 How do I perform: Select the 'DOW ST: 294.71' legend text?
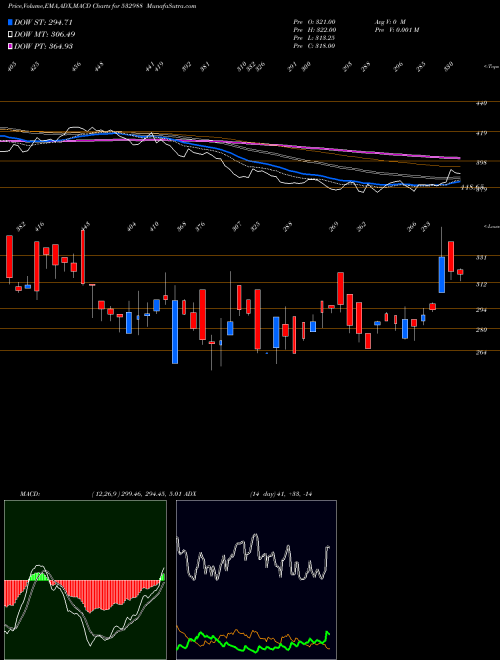pos(45,22)
